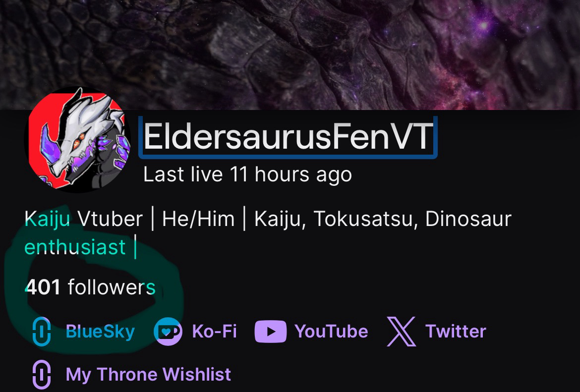
Task: Visit the YouTube text link
Action: (332, 332)
